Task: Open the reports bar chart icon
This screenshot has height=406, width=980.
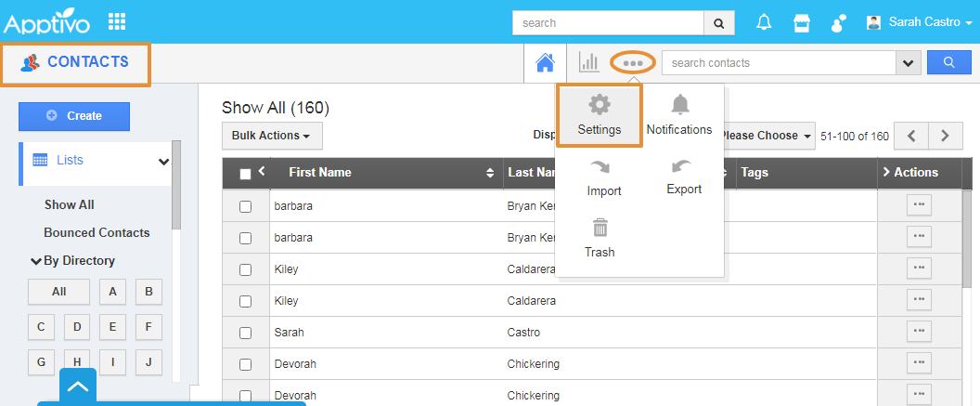Action: pyautogui.click(x=589, y=62)
